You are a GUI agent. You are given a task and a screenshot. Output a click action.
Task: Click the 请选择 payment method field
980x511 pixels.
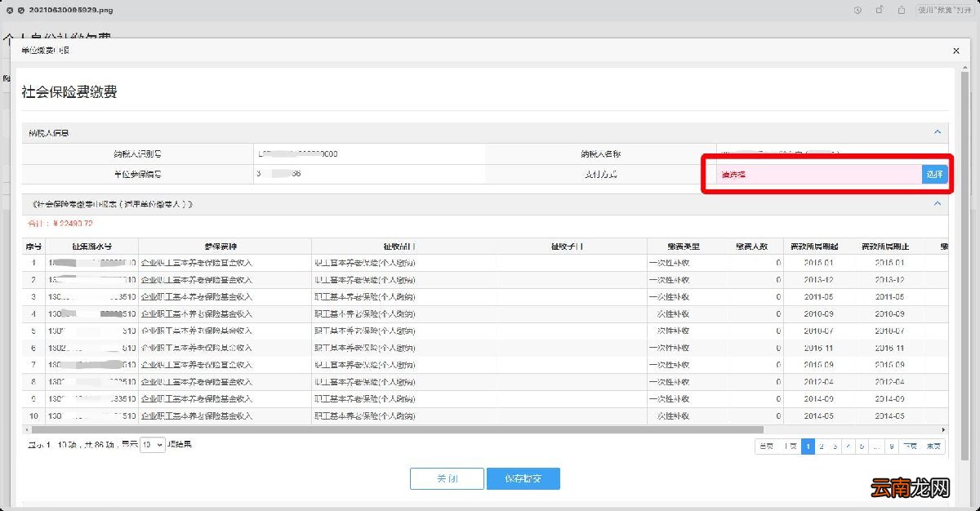click(x=819, y=174)
